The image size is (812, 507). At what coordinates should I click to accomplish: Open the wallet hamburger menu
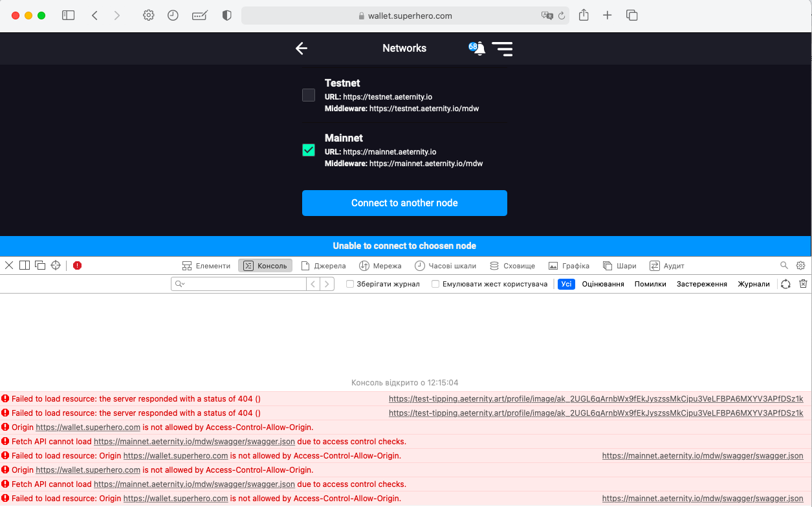point(503,48)
